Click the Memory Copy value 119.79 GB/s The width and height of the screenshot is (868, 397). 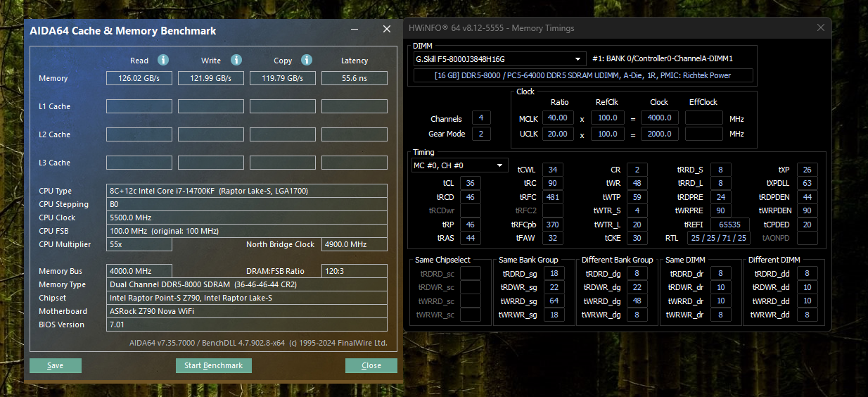click(283, 78)
